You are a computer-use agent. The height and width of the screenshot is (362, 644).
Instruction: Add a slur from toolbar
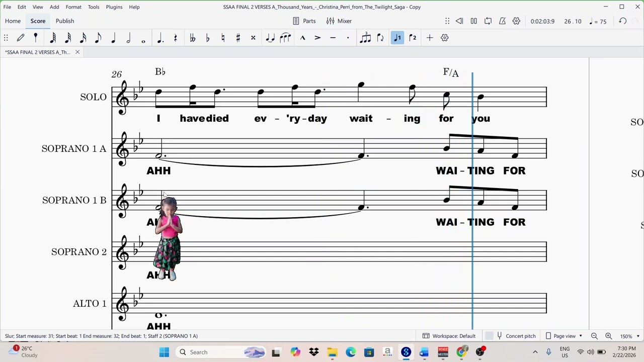pos(285,38)
